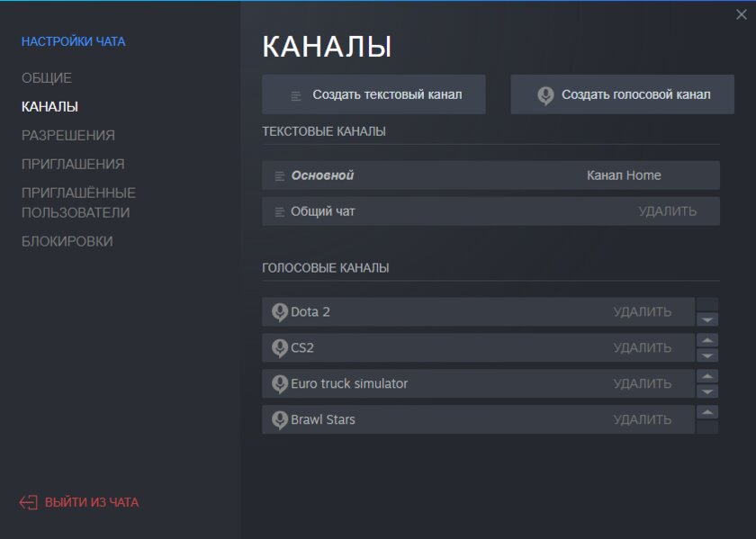This screenshot has height=539, width=756.
Task: Move Euro truck simulator channel up
Action: point(707,376)
